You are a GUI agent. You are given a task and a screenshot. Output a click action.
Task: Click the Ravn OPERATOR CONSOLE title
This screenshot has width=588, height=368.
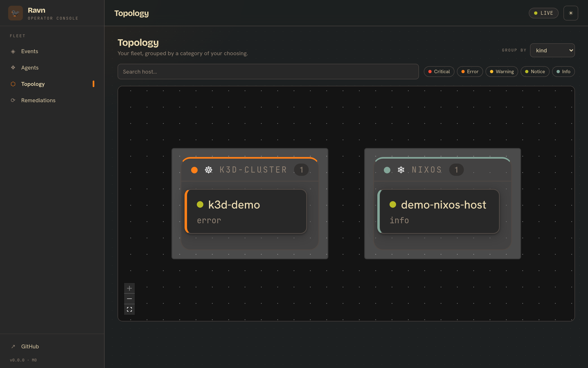53,13
